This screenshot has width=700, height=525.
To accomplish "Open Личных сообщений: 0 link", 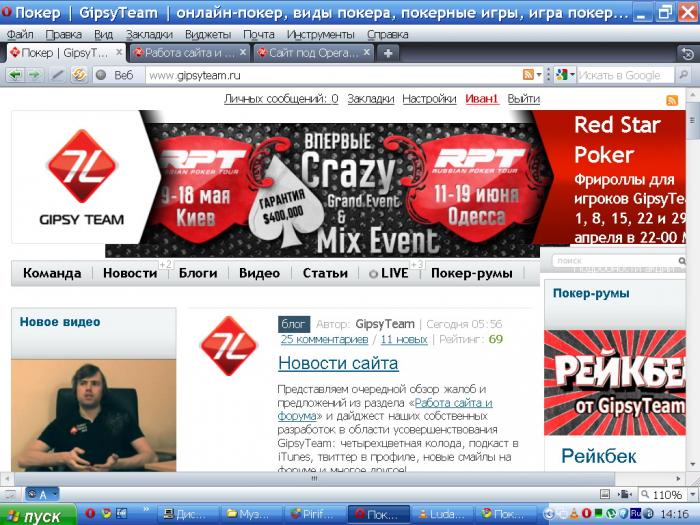I will (281, 99).
